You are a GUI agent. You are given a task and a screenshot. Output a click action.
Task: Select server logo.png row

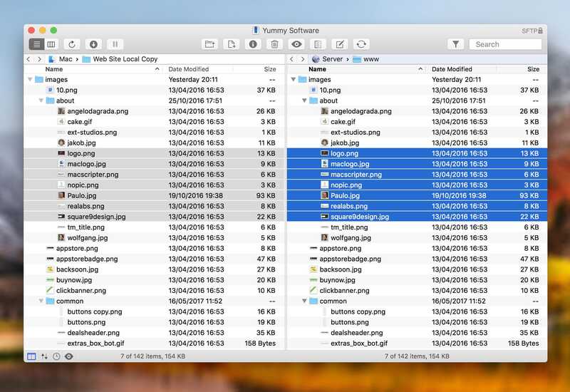pos(417,153)
